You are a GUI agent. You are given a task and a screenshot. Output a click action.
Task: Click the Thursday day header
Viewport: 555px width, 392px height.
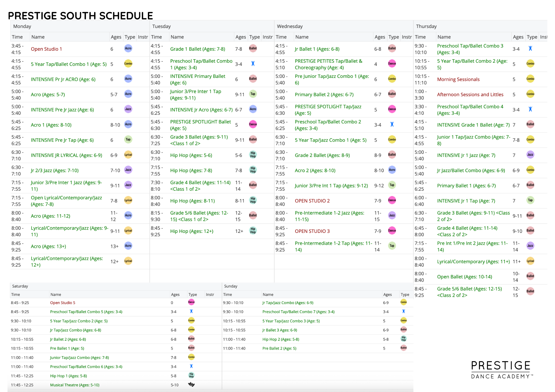pos(426,26)
